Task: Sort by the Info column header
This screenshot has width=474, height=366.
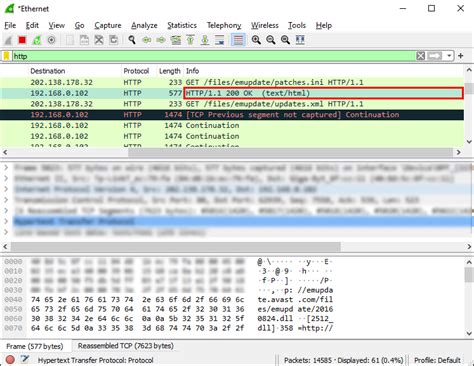Action: point(323,71)
